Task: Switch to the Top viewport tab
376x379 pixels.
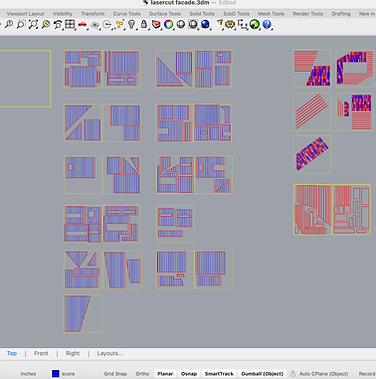Action: 12,353
